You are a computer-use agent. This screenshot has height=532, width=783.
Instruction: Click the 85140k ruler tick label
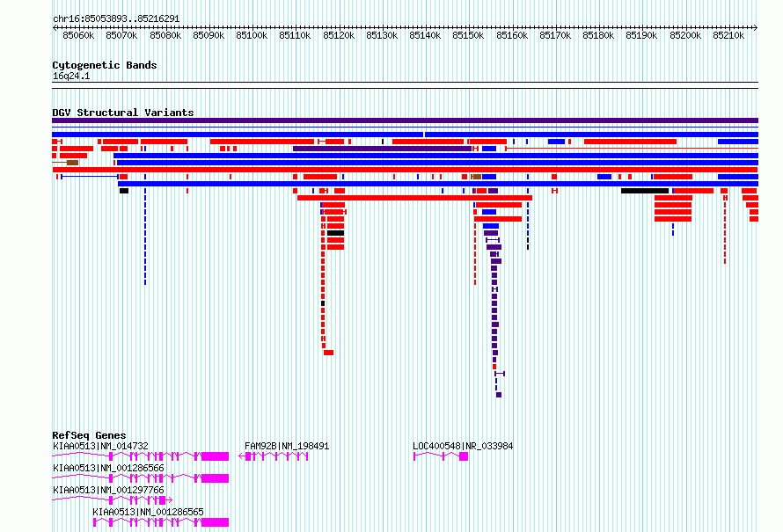(x=425, y=35)
